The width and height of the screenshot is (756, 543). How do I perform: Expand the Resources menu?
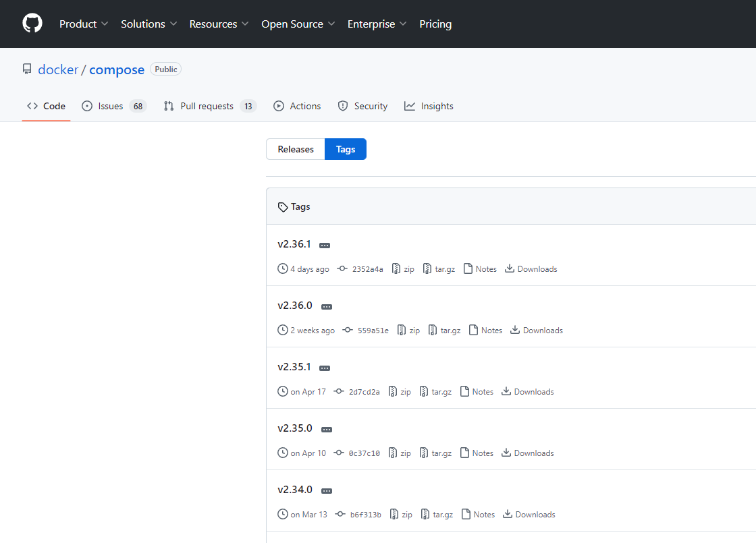tap(219, 24)
